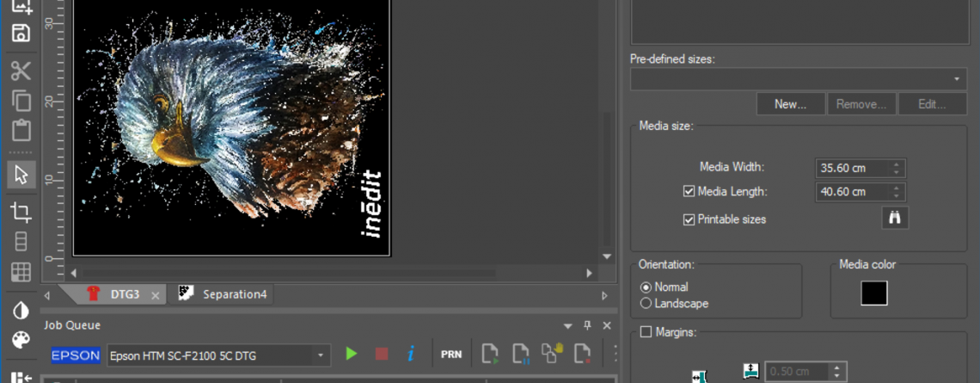Open the Job Queue panel options arrow
Image resolution: width=980 pixels, height=383 pixels.
point(567,326)
